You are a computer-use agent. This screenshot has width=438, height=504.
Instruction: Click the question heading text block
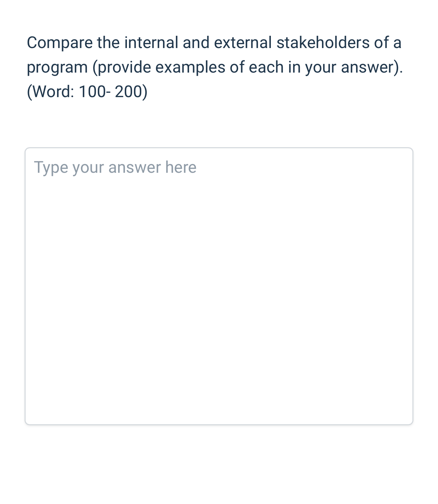(215, 66)
